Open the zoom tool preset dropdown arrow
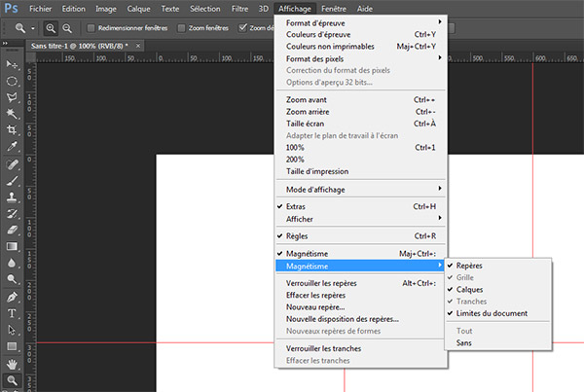Viewport: 584px width, 392px height. 33,28
